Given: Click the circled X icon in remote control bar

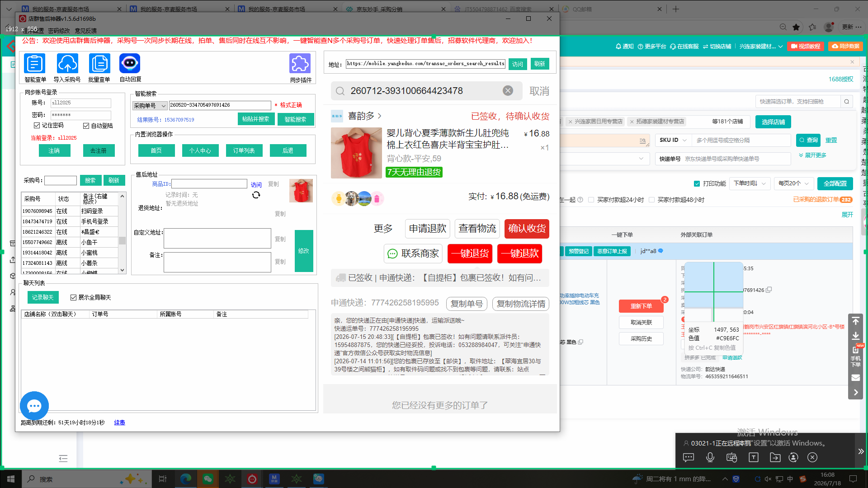Looking at the screenshot, I should tap(812, 458).
